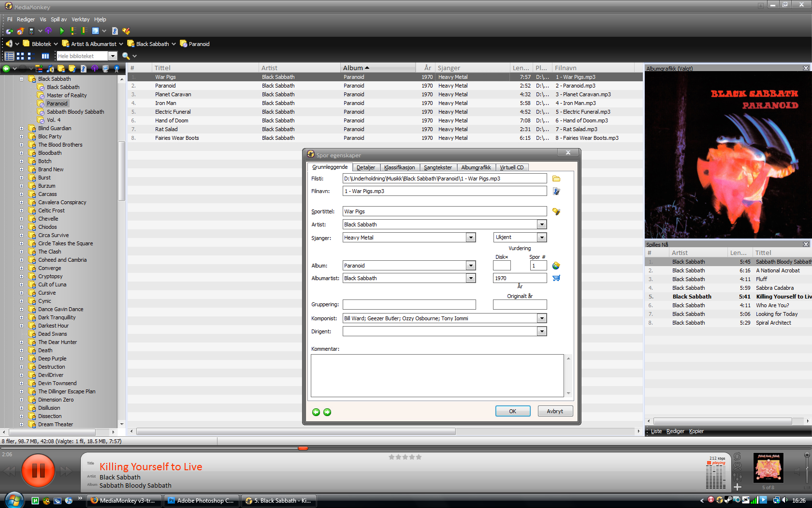Expand the Komponist dropdown list
This screenshot has height=508, width=812.
click(542, 318)
